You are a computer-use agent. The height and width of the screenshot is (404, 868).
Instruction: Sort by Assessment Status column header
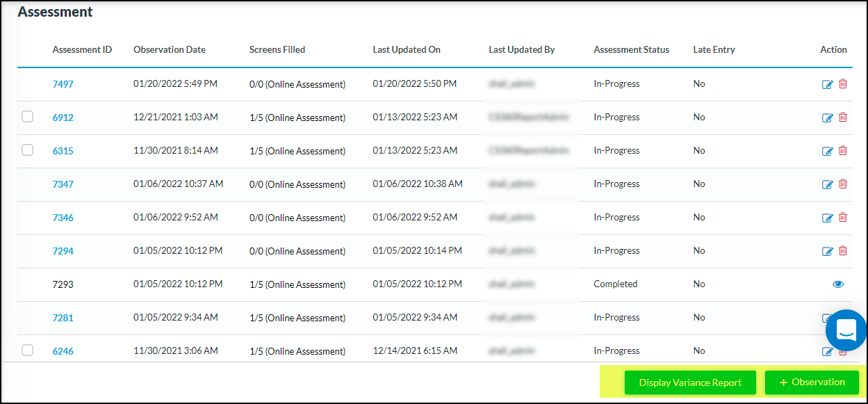coord(631,49)
